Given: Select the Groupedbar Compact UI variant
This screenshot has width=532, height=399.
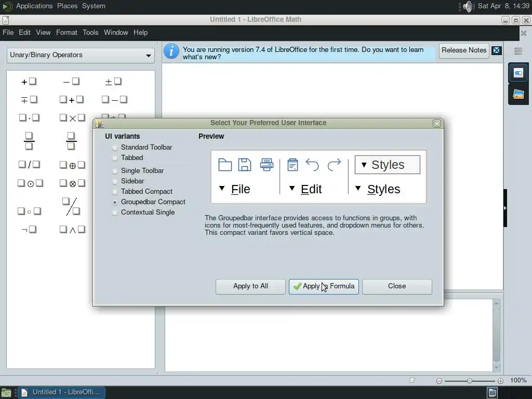Looking at the screenshot, I should (x=149, y=202).
